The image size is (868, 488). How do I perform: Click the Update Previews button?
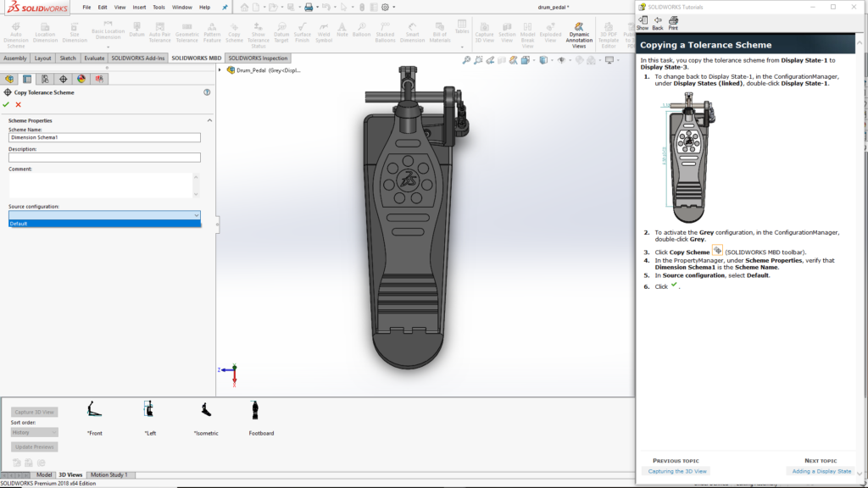click(34, 447)
